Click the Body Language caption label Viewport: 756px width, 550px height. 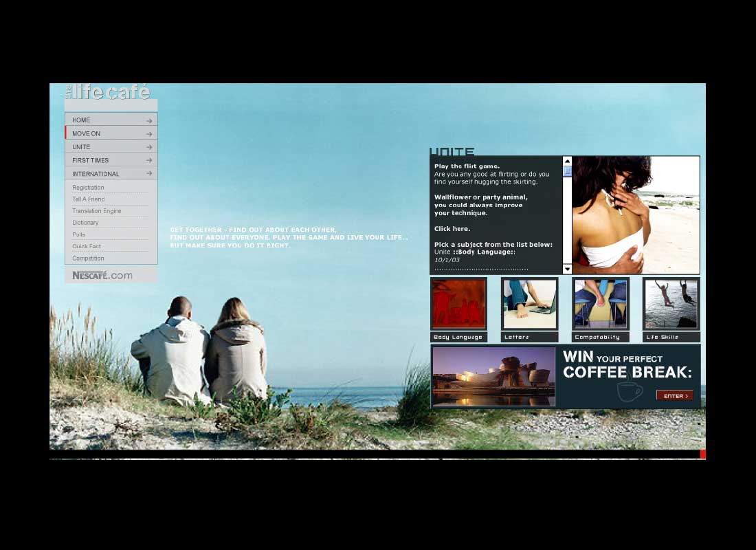click(x=458, y=338)
